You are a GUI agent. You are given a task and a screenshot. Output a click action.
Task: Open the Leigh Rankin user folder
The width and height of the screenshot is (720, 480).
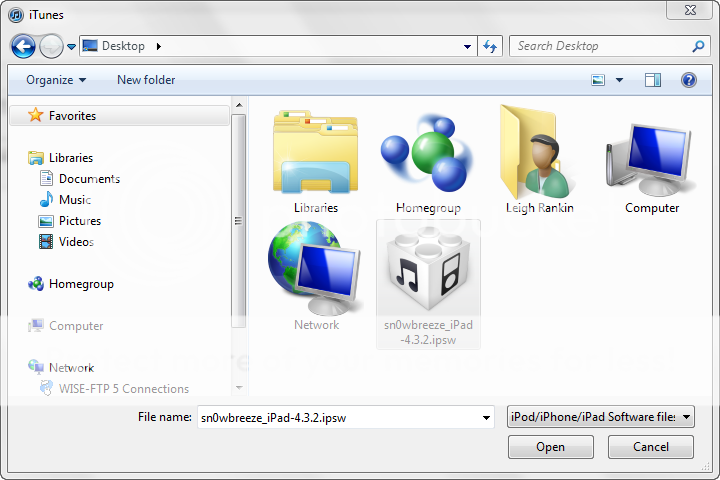(540, 153)
